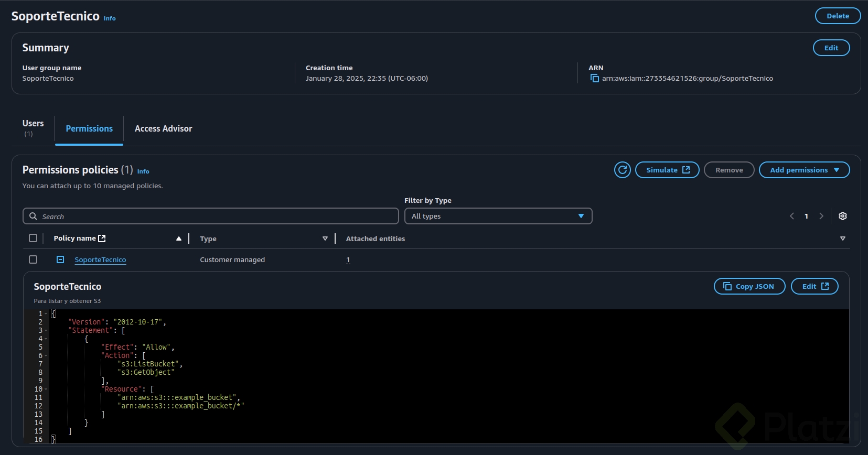The height and width of the screenshot is (455, 868).
Task: Collapse the expanded SoporteTecnico policy row
Action: point(60,259)
